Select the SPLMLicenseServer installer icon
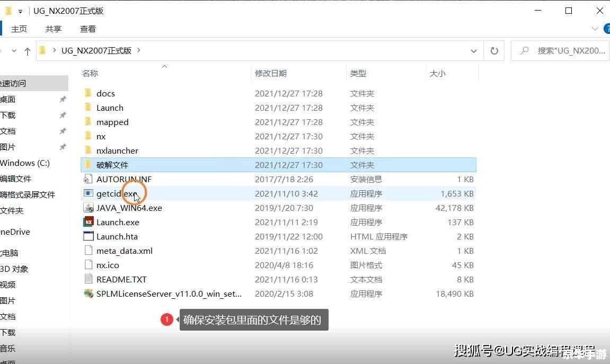This screenshot has height=364, width=610. pyautogui.click(x=89, y=293)
